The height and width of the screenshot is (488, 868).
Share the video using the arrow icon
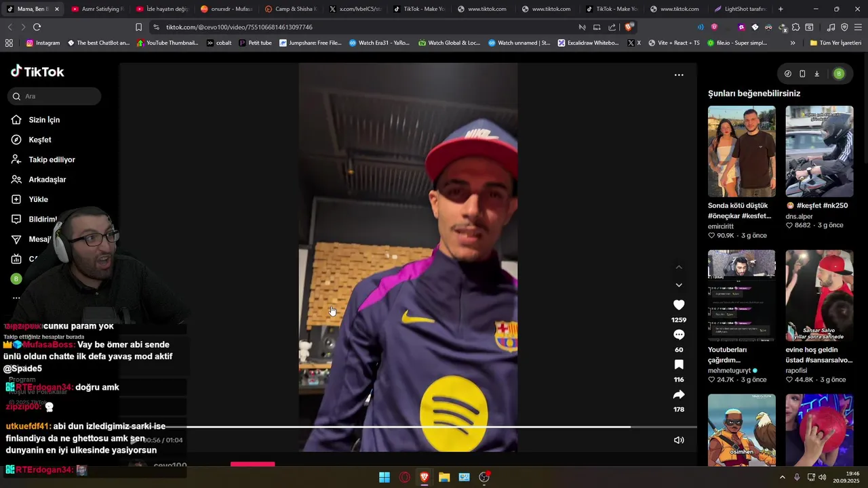679,394
